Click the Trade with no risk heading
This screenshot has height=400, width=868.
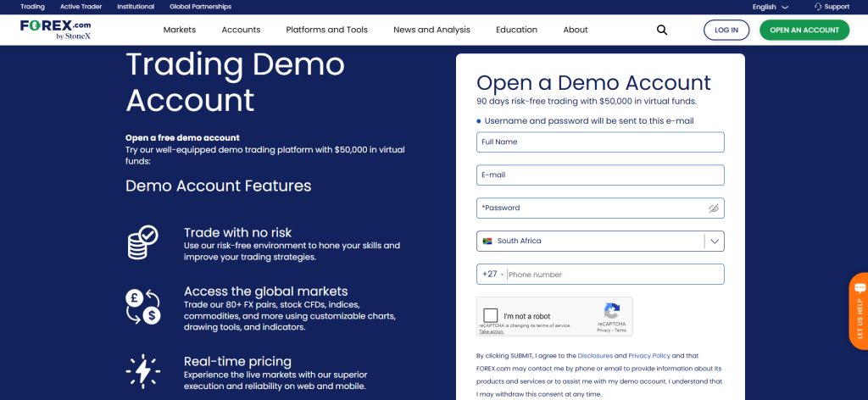237,232
